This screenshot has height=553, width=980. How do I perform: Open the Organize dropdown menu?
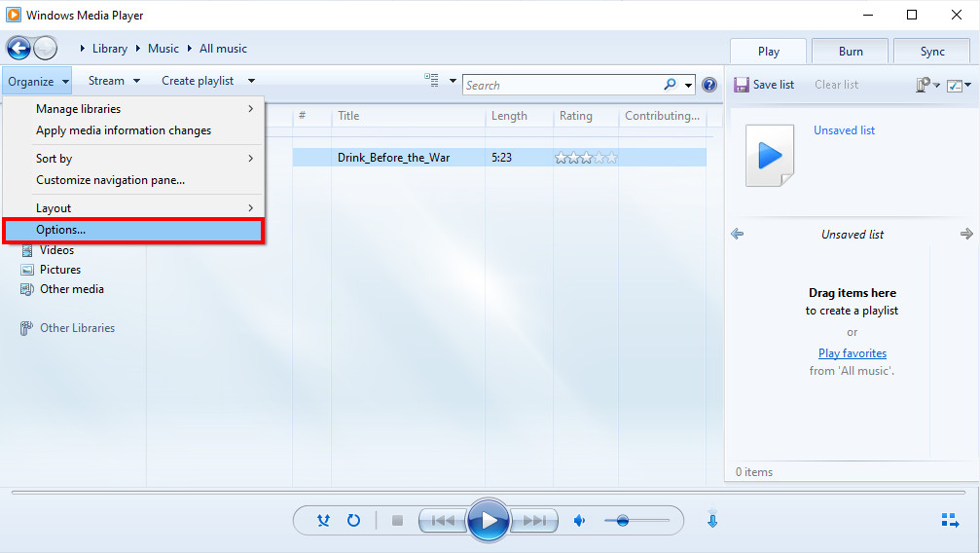(38, 82)
